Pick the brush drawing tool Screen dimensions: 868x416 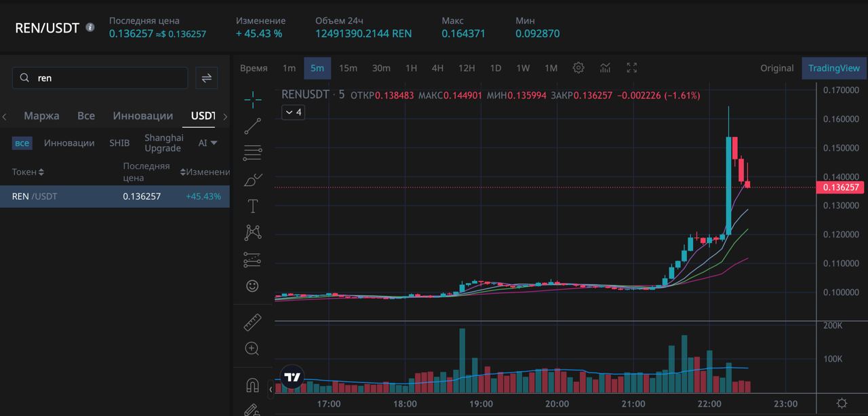point(252,180)
